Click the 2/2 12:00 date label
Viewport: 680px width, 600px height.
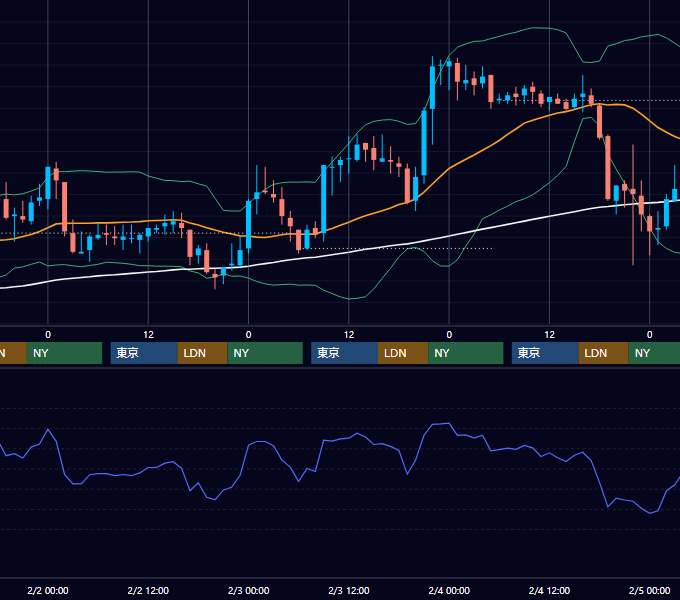coord(148,590)
